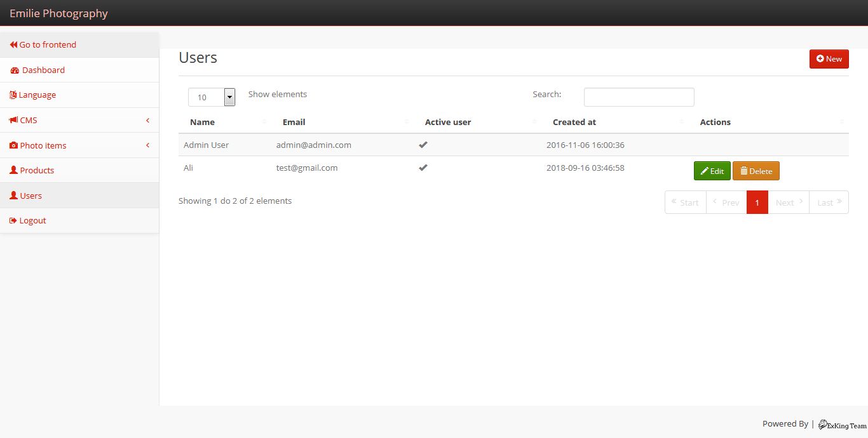
Task: Click the red New user button
Action: [x=829, y=58]
